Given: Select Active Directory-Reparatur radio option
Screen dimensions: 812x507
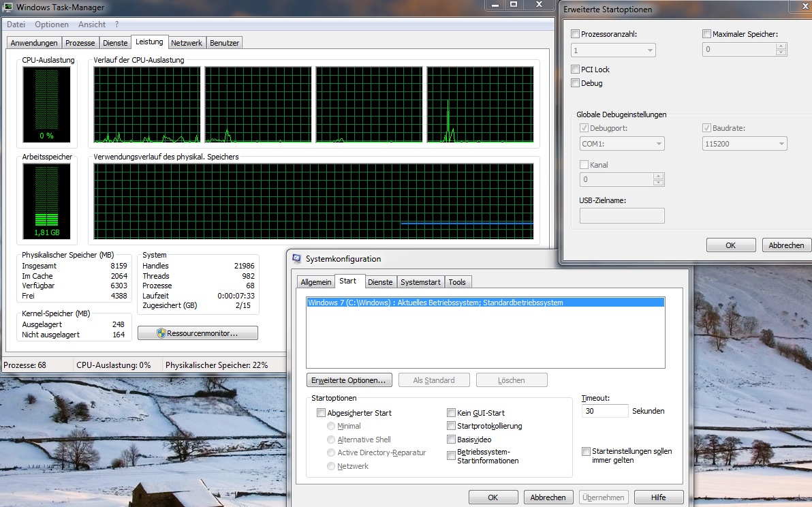Looking at the screenshot, I should (331, 452).
